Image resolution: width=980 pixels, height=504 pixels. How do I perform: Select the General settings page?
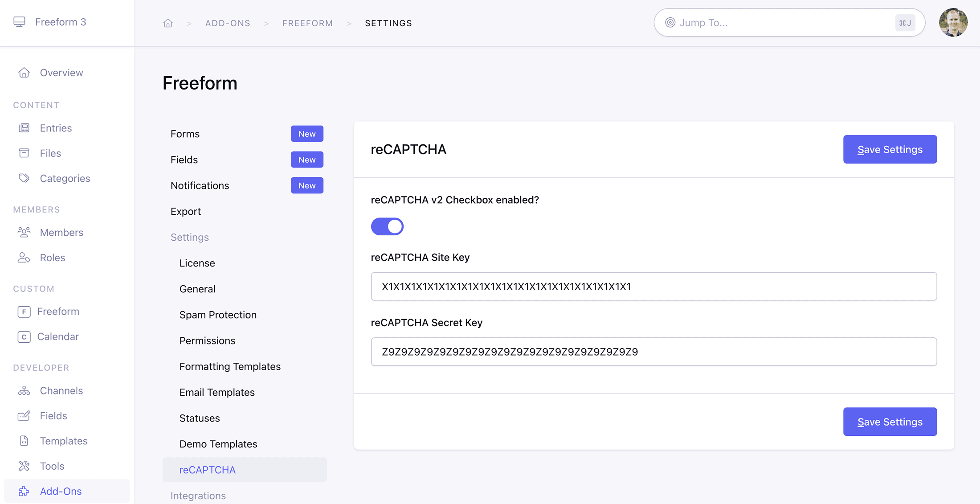point(197,289)
